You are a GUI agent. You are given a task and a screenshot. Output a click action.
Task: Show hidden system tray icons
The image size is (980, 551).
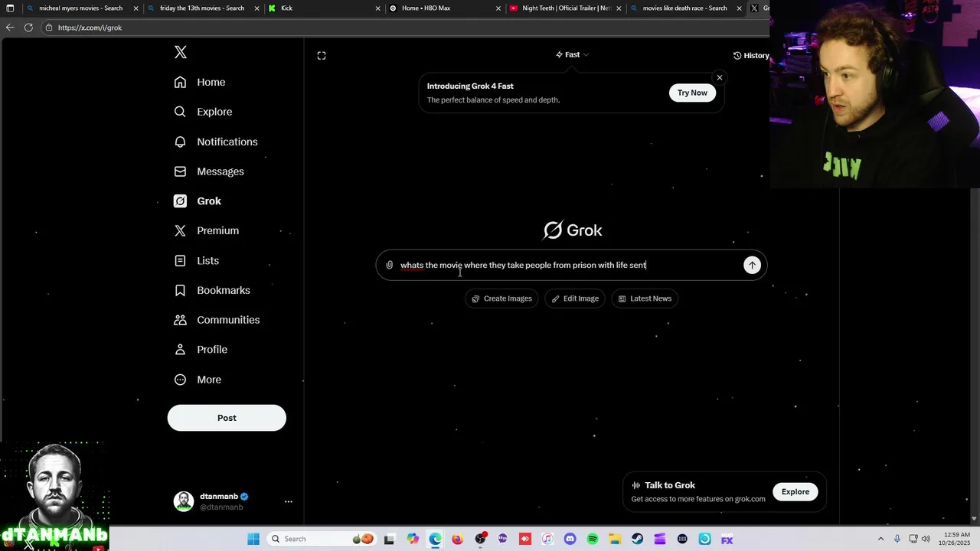click(880, 539)
